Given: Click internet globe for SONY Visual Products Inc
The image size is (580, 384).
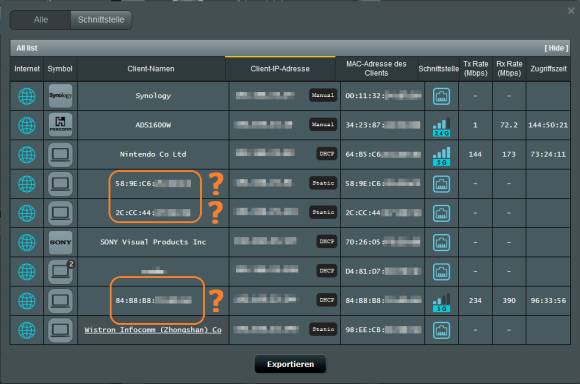Looking at the screenshot, I should click(27, 242).
